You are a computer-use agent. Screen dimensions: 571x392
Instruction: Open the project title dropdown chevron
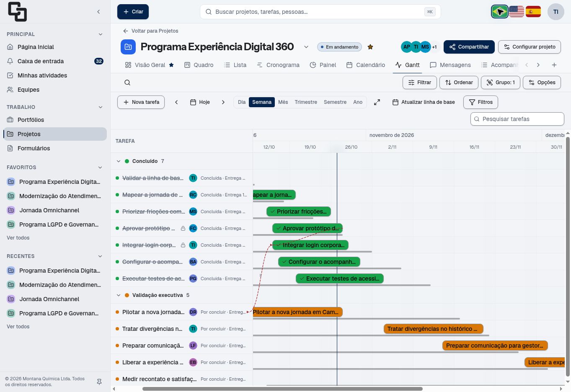coord(306,47)
